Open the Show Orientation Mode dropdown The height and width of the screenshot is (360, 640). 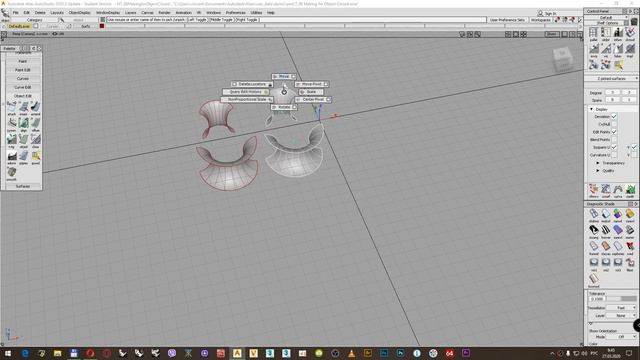pyautogui.click(x=621, y=337)
